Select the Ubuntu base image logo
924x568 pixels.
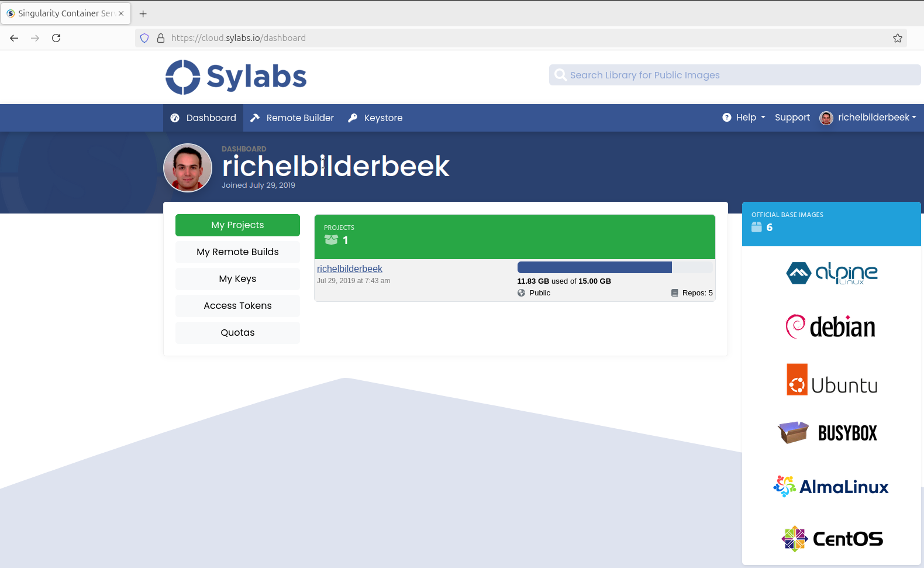831,380
